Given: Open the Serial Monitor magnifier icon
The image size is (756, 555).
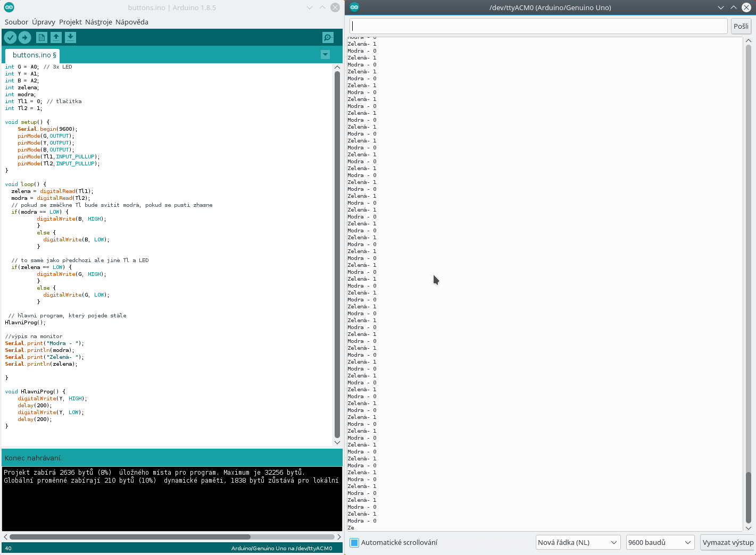Looking at the screenshot, I should click(x=328, y=37).
